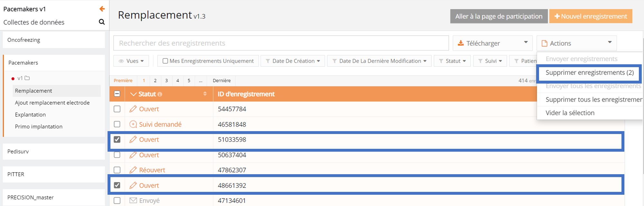Choose Vider la sélection from Actions menu
Image resolution: width=644 pixels, height=206 pixels.
570,113
